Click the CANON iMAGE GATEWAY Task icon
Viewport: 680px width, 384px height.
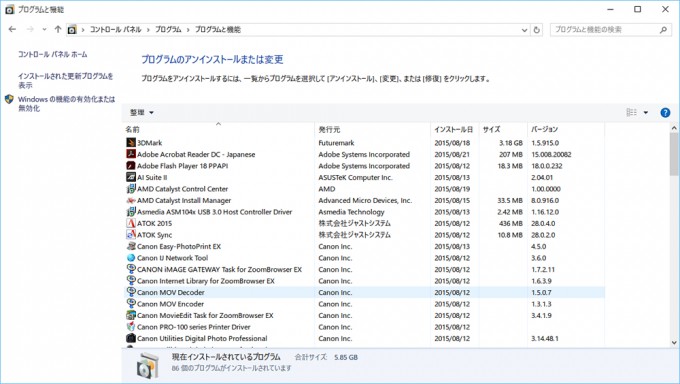(x=131, y=269)
